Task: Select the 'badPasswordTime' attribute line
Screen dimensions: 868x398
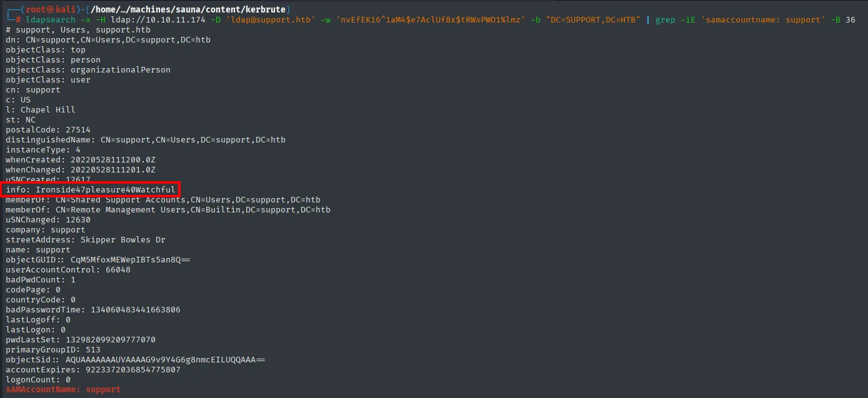Action: [93, 310]
